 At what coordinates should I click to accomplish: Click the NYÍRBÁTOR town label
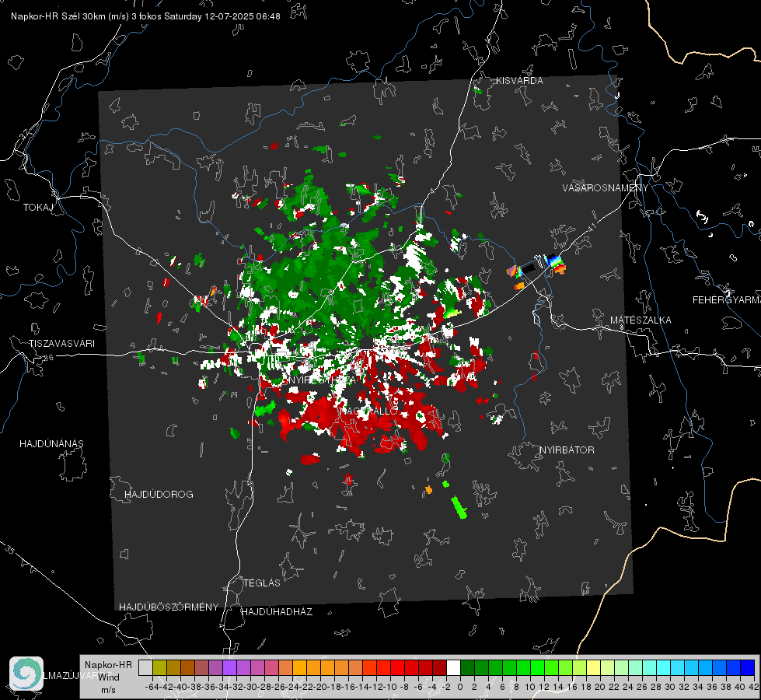[x=567, y=450]
